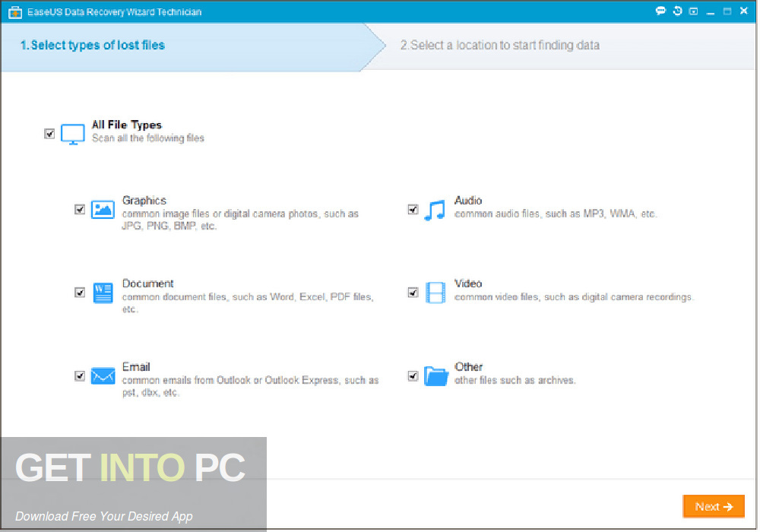The height and width of the screenshot is (532, 760).
Task: Toggle the Video checkbox
Action: [413, 293]
